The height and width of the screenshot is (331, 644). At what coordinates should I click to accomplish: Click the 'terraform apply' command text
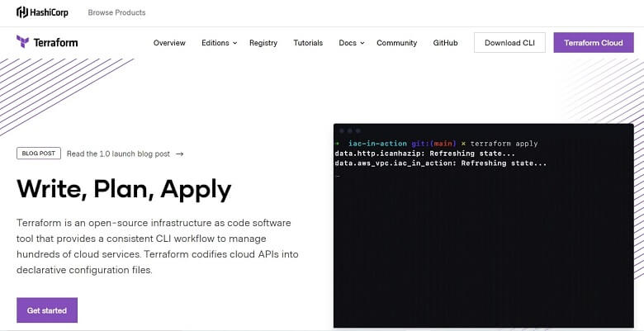pyautogui.click(x=504, y=144)
